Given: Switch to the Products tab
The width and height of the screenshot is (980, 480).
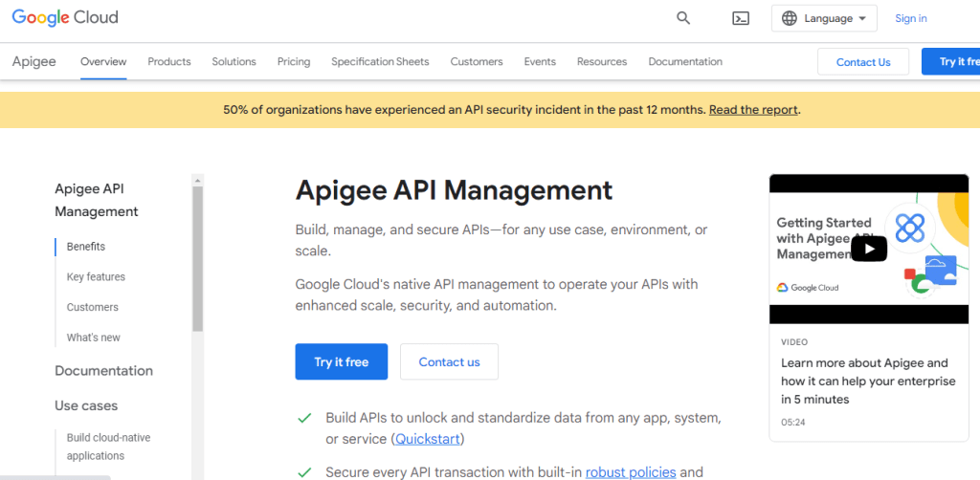Looking at the screenshot, I should point(168,61).
